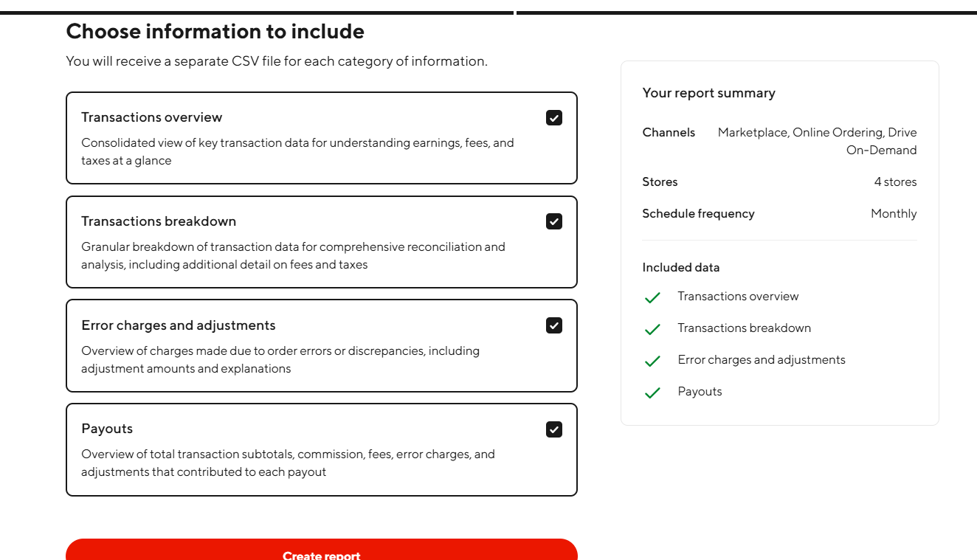Viewport: 977px width, 560px height.
Task: Click green checkmark beside Transactions breakdown summary
Action: [x=652, y=330]
